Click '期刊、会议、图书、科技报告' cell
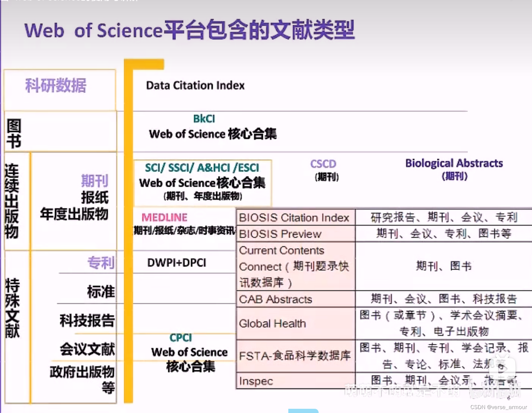This screenshot has height=413, width=532. pos(444,299)
